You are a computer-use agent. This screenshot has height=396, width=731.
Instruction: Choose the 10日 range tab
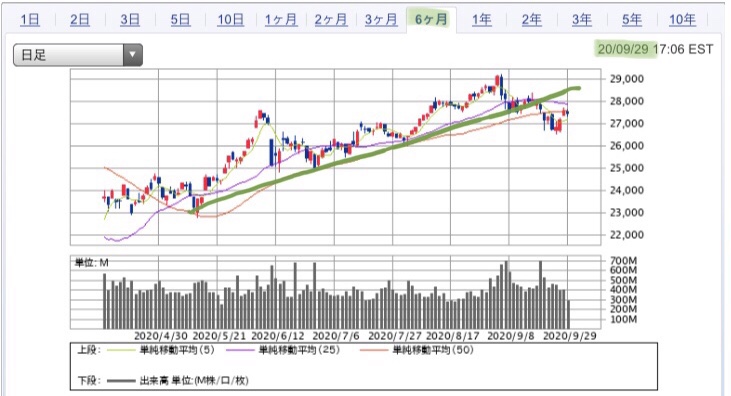click(x=231, y=20)
